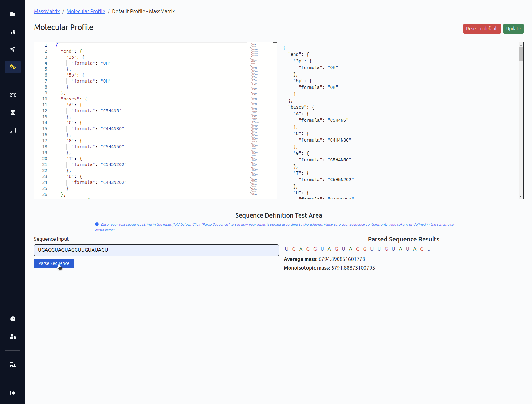532x404 pixels.
Task: Click line 23 "U" key in editor
Action: [70, 176]
